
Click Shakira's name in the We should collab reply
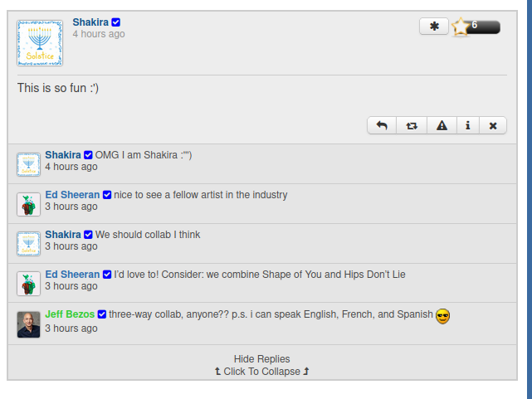point(63,235)
